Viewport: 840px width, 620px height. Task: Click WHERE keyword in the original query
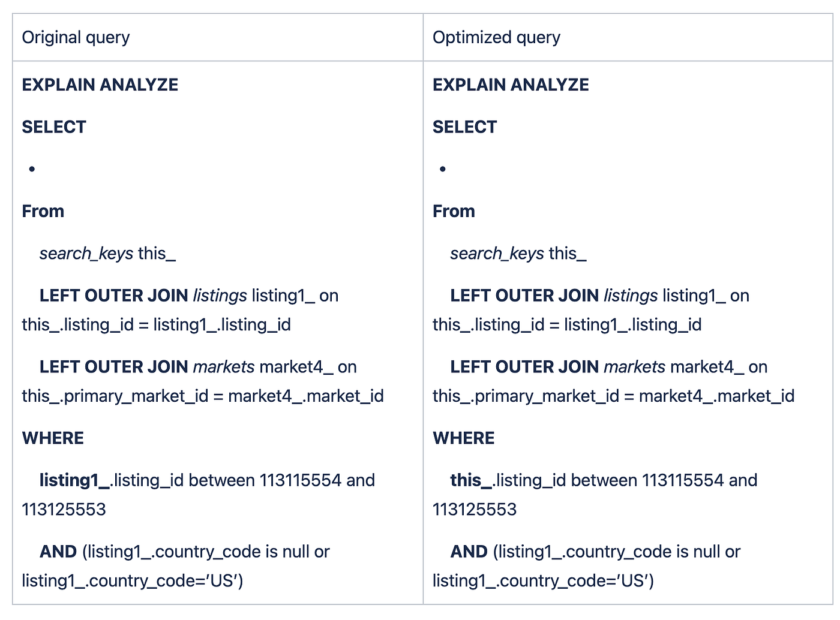tap(53, 438)
